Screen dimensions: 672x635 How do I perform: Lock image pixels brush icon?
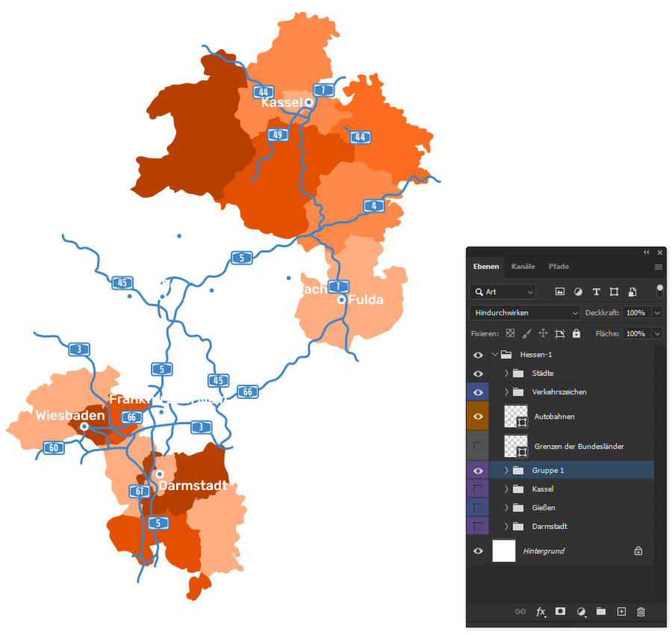526,333
